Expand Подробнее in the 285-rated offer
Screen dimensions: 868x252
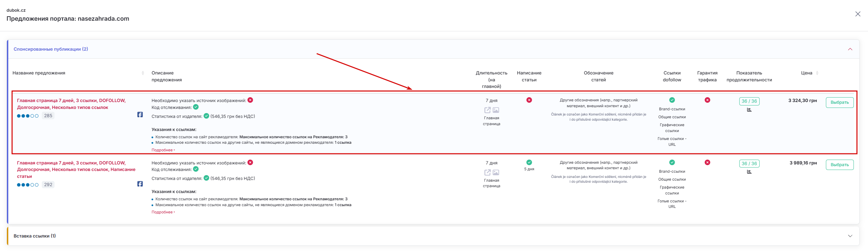163,150
